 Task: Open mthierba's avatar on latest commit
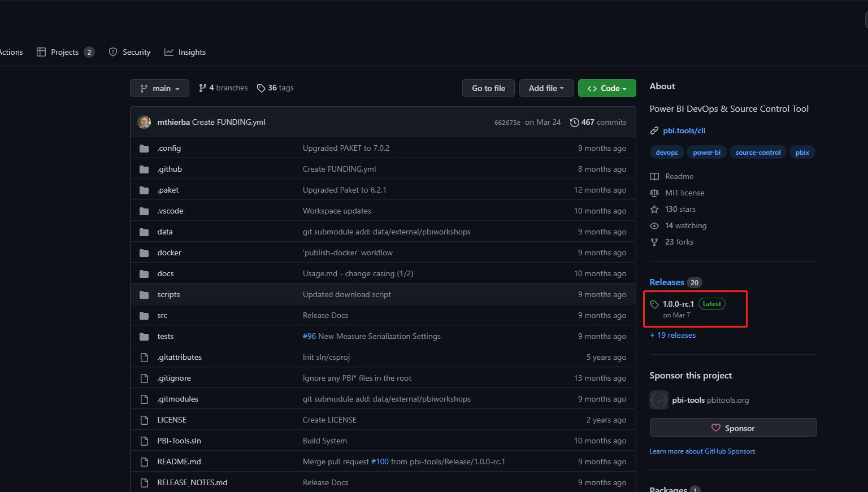pyautogui.click(x=144, y=121)
